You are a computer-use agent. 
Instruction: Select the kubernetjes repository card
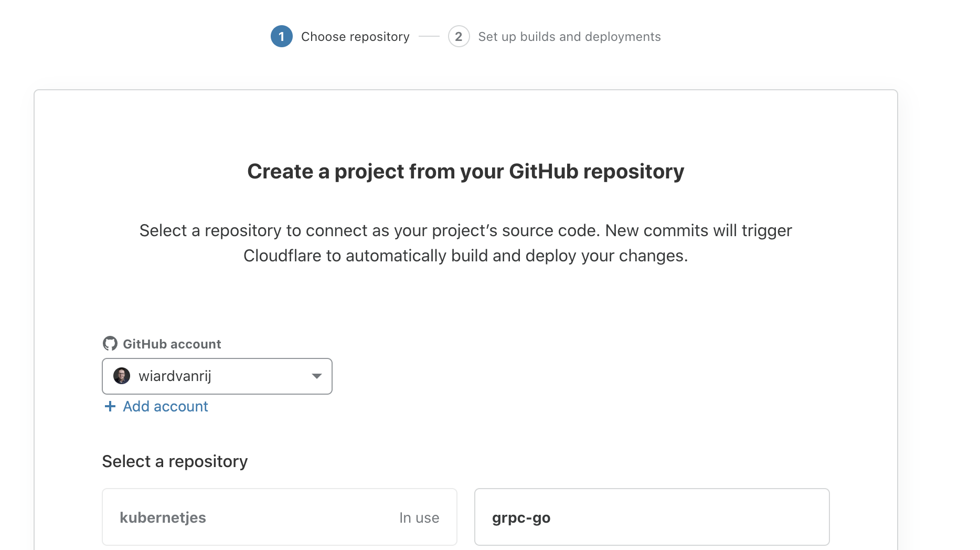click(x=280, y=517)
